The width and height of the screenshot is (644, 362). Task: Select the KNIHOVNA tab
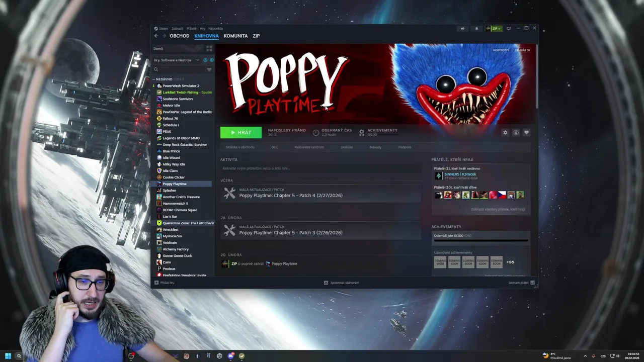coord(206,36)
